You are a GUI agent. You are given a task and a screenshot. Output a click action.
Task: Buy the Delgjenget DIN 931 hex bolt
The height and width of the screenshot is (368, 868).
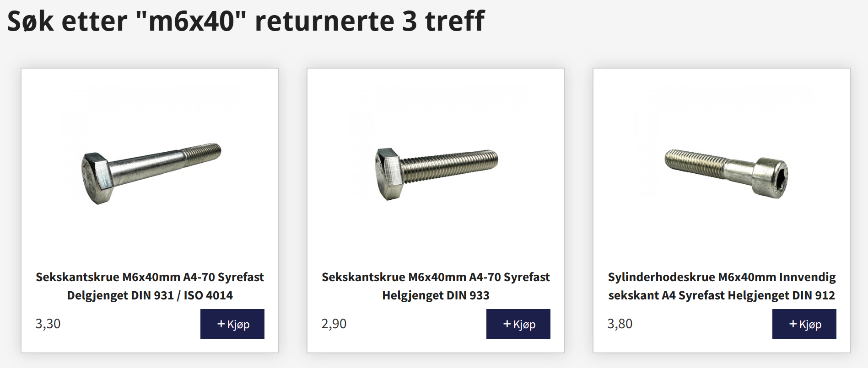click(x=232, y=324)
